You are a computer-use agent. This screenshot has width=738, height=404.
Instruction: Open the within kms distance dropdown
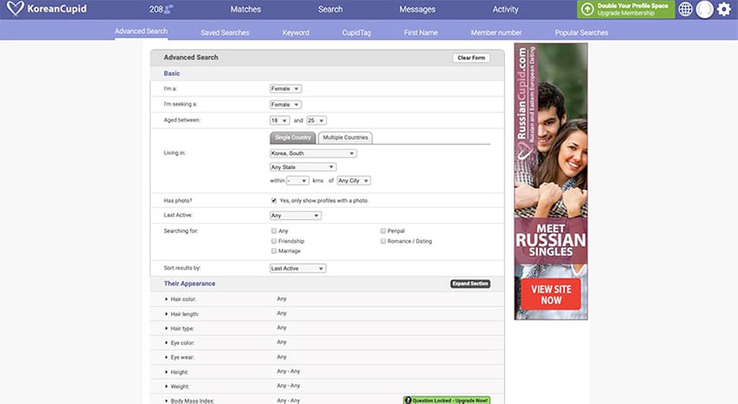297,181
